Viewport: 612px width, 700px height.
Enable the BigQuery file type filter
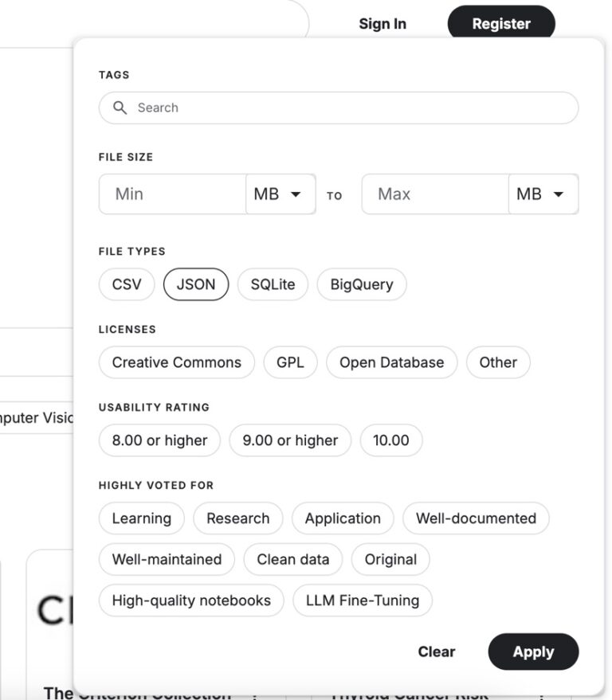[362, 284]
